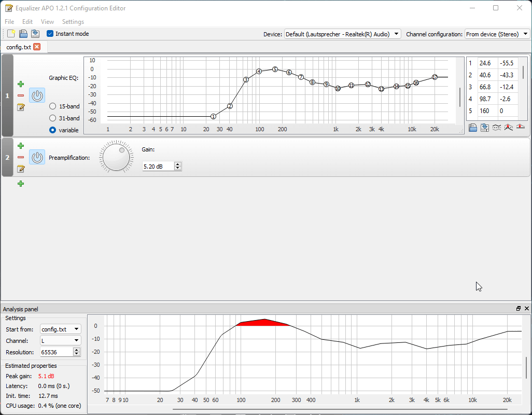Select the 31-band radio option
The image size is (532, 415).
(53, 118)
